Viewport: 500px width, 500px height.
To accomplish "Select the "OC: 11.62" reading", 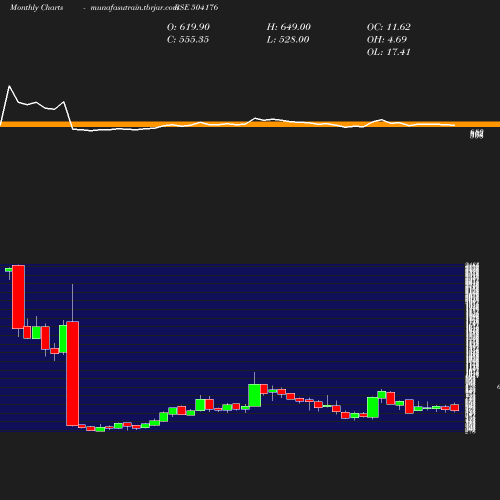I will [x=389, y=27].
